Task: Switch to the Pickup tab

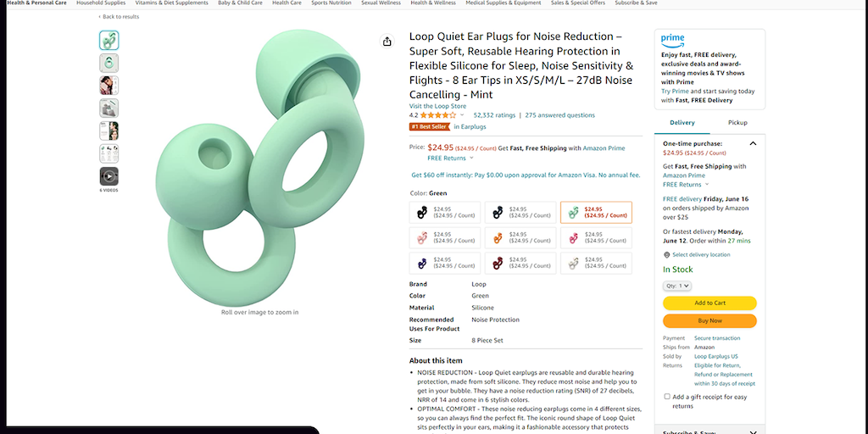Action: pyautogui.click(x=737, y=123)
